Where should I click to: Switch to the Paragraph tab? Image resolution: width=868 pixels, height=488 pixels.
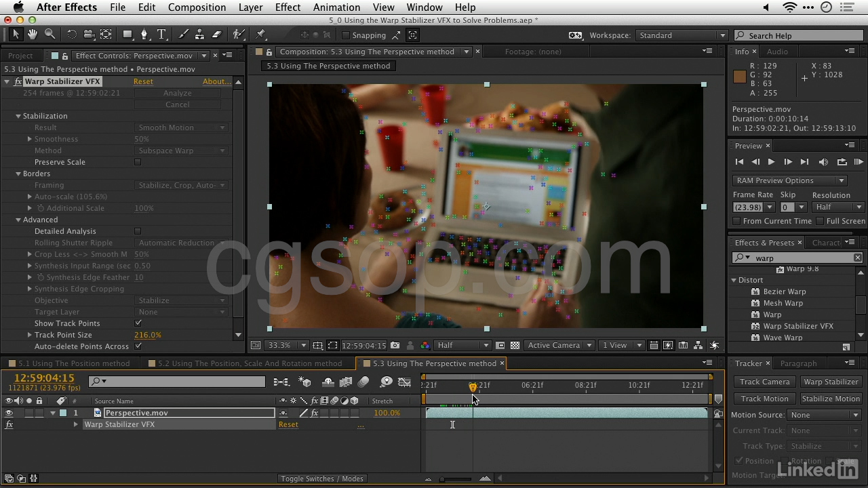tap(798, 363)
